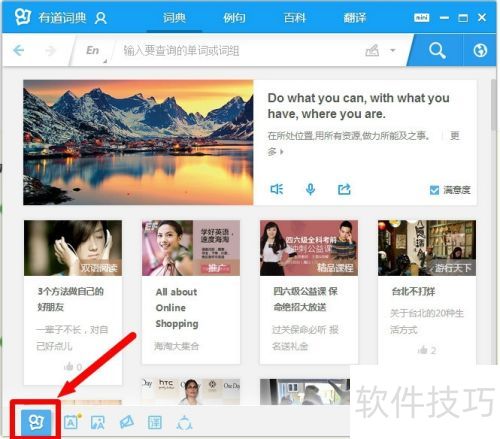Open the En language selector
500x439 pixels.
[x=92, y=50]
